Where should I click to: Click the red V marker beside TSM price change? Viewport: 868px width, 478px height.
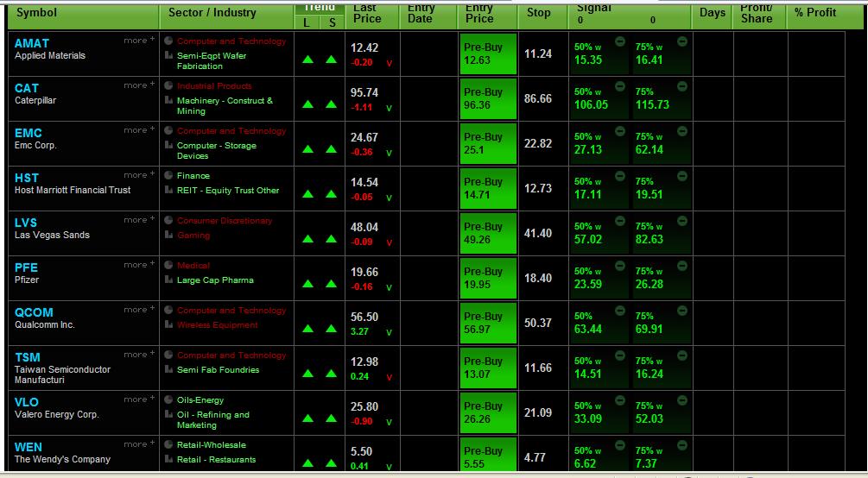390,377
